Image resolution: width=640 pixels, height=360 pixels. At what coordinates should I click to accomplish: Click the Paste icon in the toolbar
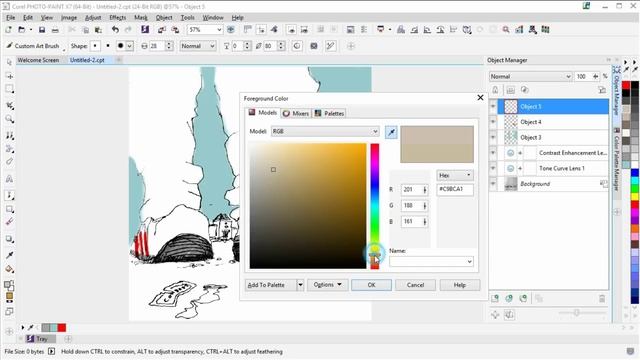tap(98, 30)
